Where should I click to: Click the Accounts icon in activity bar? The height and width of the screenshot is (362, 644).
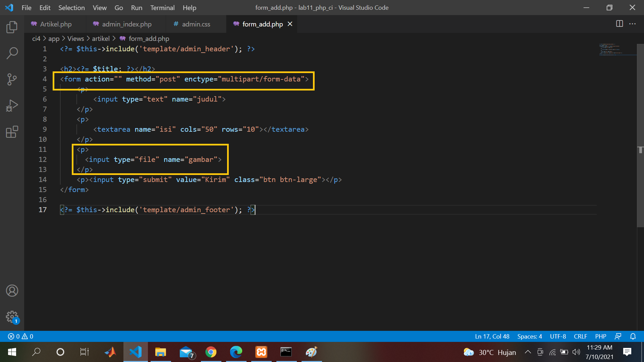12,291
